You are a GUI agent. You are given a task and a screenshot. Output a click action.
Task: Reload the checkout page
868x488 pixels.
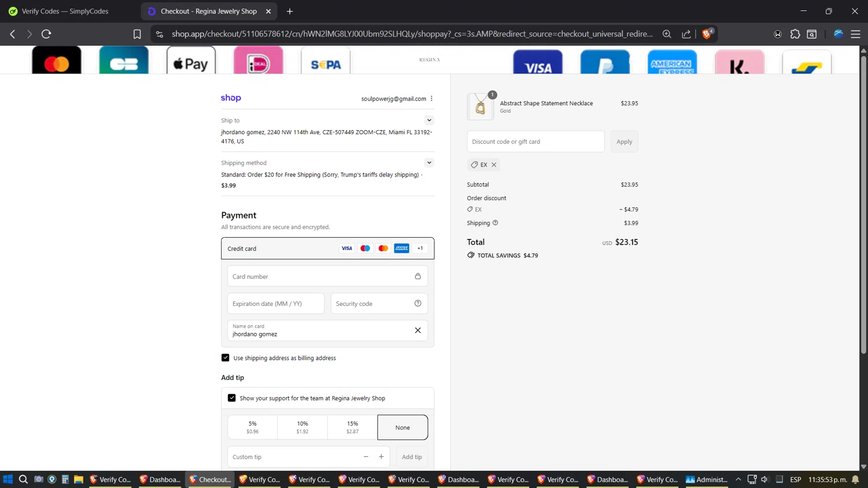click(46, 34)
